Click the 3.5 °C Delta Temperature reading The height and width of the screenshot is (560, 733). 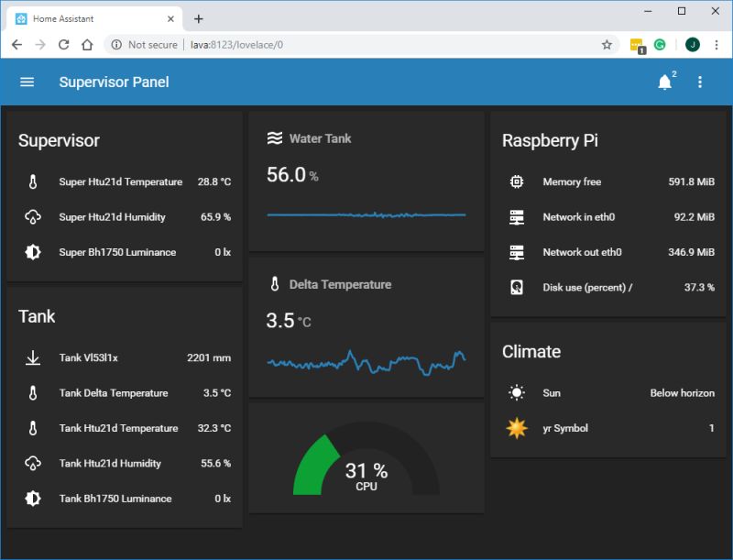click(x=289, y=321)
